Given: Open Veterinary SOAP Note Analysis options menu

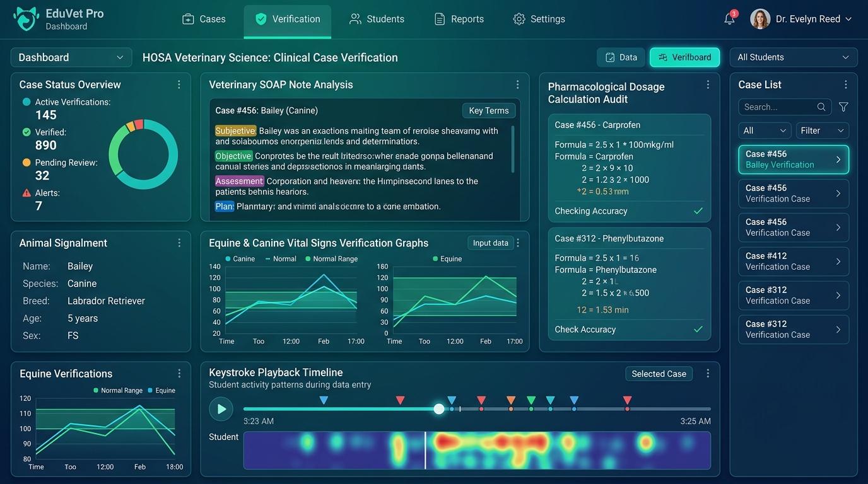Looking at the screenshot, I should pyautogui.click(x=517, y=84).
